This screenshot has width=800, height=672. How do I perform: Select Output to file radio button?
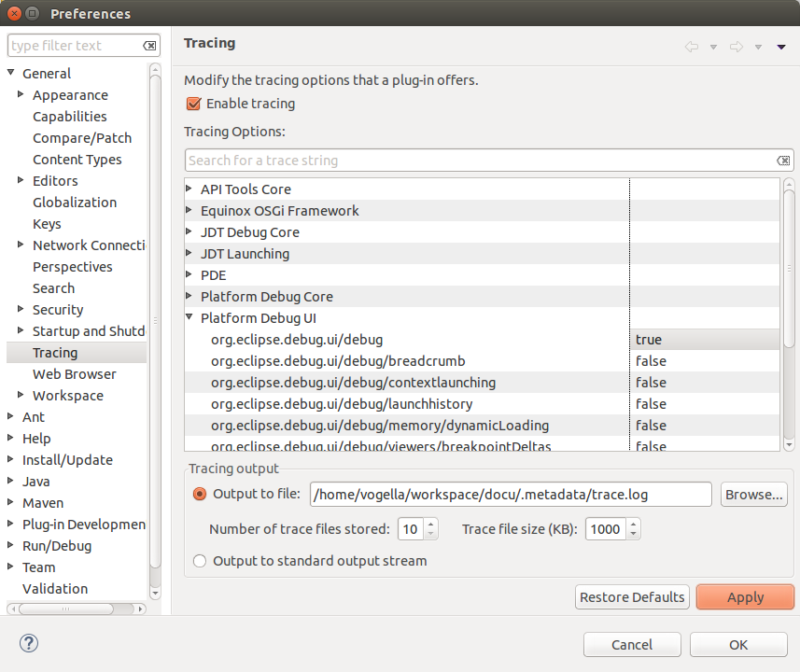200,494
